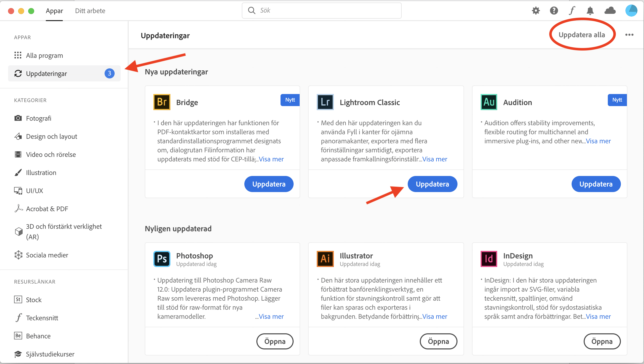Click the Självstudiekurser graduation cap icon
Screen dimensions: 644x364
click(18, 354)
